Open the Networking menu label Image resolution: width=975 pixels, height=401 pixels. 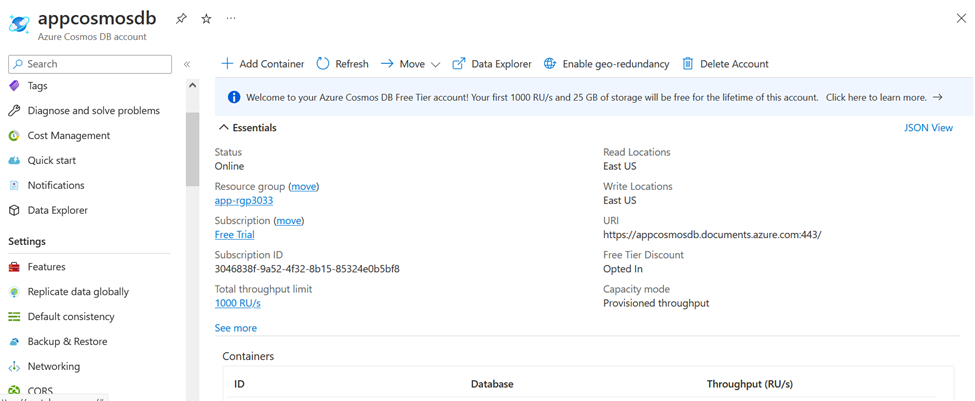click(53, 366)
